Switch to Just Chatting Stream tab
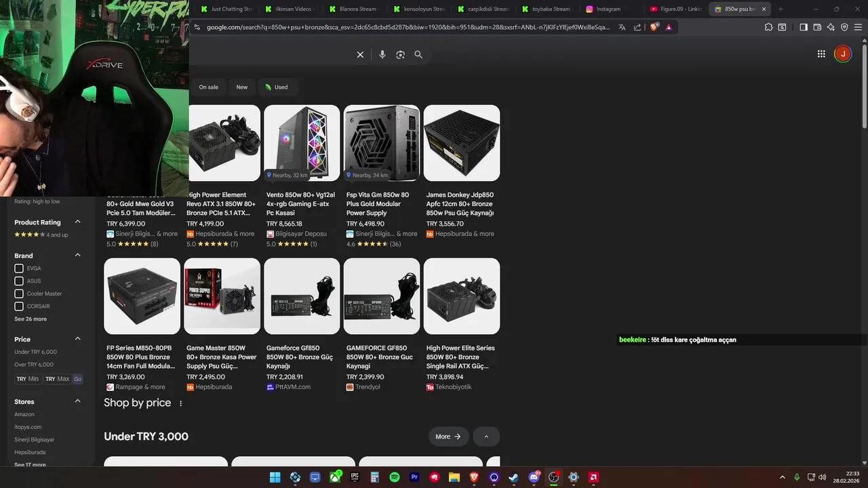Image resolution: width=868 pixels, height=488 pixels. tap(226, 9)
